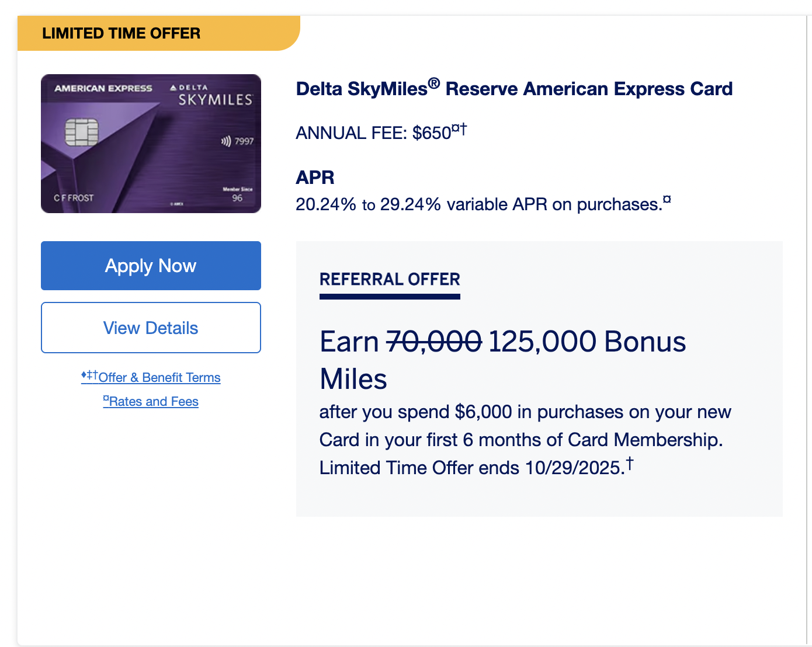Click Apply Now for the Delta Reserve card

tap(151, 266)
